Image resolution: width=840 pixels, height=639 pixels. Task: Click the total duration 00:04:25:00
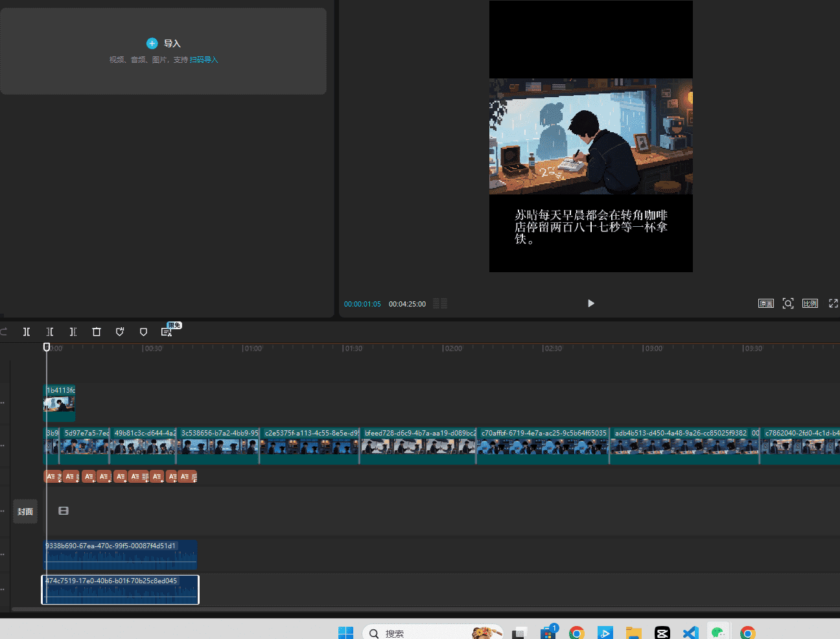(x=407, y=304)
